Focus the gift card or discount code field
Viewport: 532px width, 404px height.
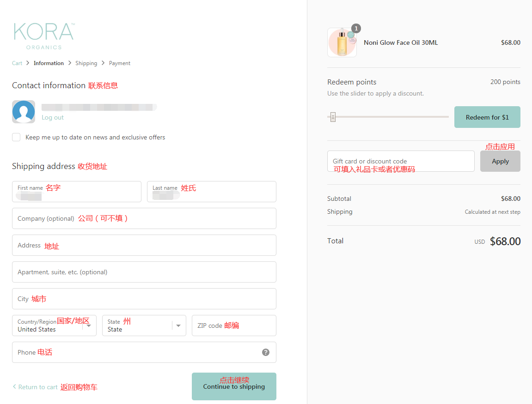[x=401, y=161]
